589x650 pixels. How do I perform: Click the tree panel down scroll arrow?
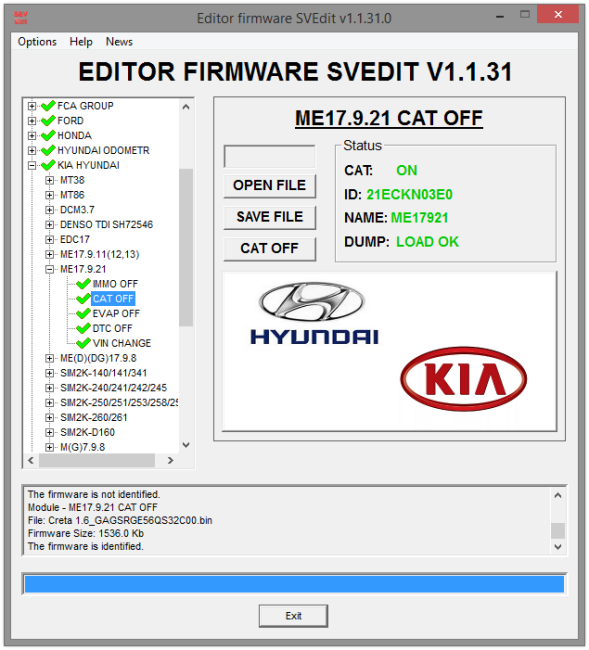pos(186,445)
